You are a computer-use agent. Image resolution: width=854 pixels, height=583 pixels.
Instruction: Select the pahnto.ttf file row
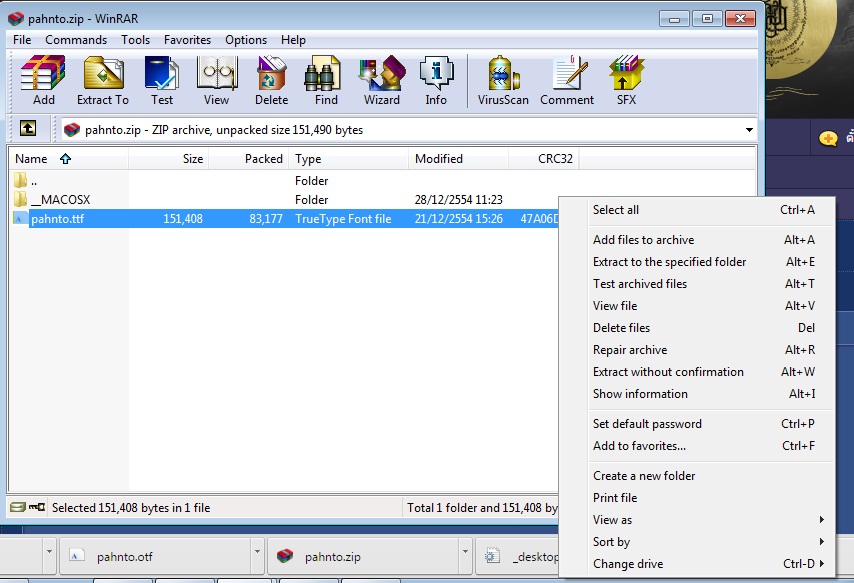tap(283, 218)
